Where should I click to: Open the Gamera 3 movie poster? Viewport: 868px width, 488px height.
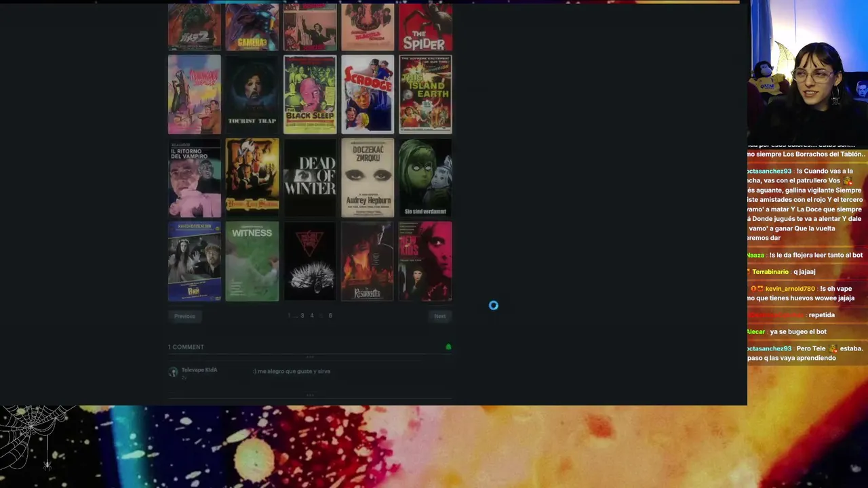(252, 26)
